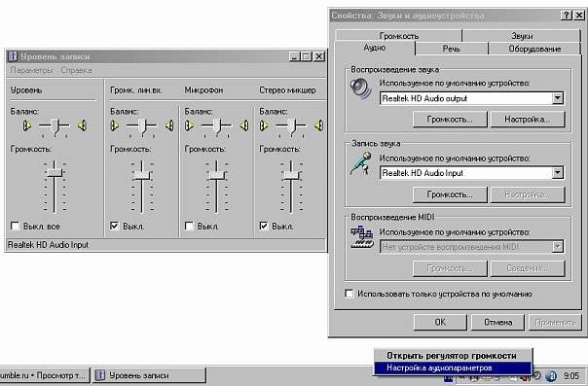Image resolution: width=588 pixels, height=386 pixels.
Task: Check Выкл. under Микрофон
Action: click(189, 227)
